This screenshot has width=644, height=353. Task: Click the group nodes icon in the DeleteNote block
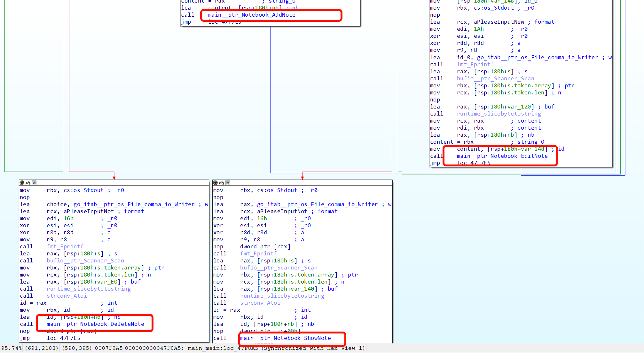tap(34, 183)
